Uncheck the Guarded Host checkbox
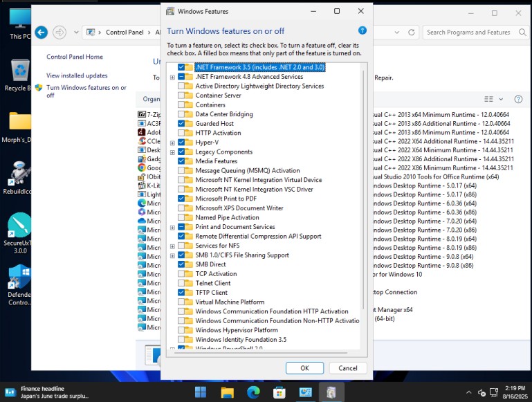Viewport: 532px width, 402px height. [181, 123]
